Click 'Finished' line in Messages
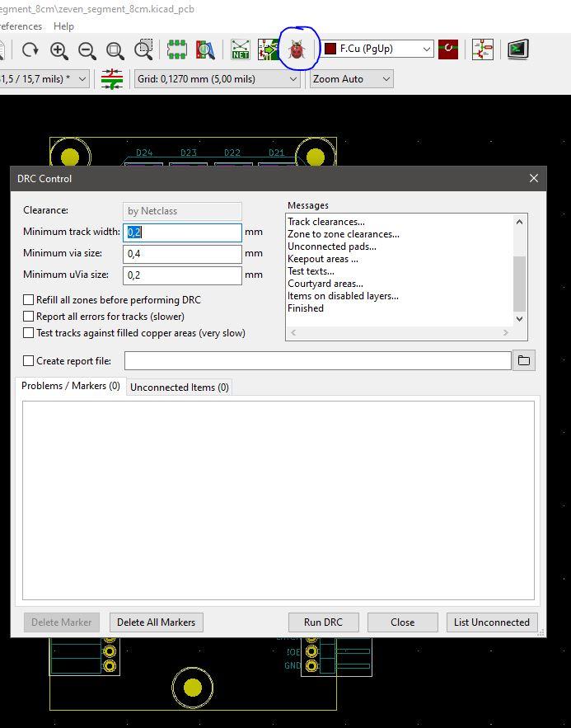The height and width of the screenshot is (728, 571). click(306, 308)
